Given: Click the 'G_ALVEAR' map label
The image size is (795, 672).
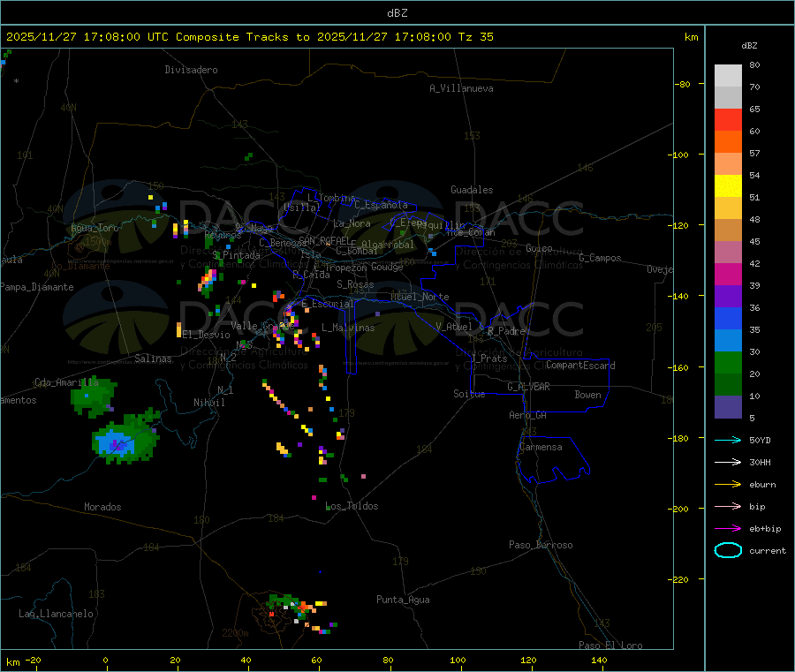Looking at the screenshot, I should (x=528, y=387).
